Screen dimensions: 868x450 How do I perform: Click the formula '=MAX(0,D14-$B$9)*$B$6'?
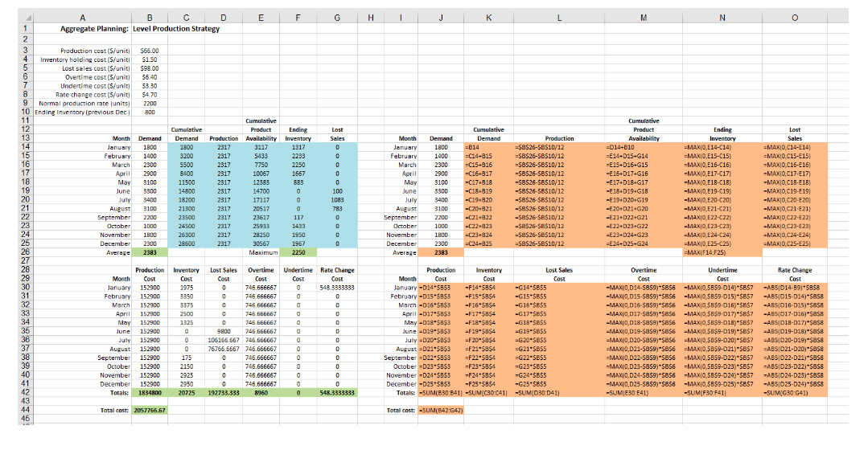[644, 288]
